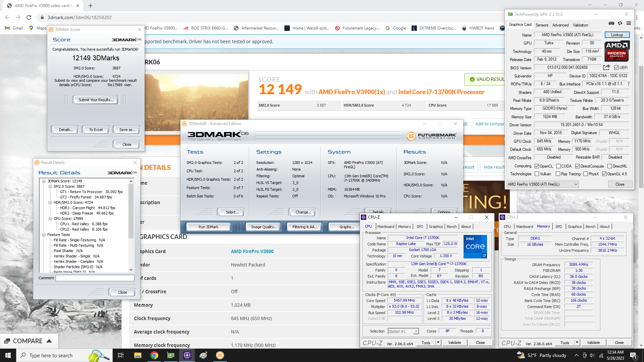Click the Bus Interface question mark help icon

629,84
